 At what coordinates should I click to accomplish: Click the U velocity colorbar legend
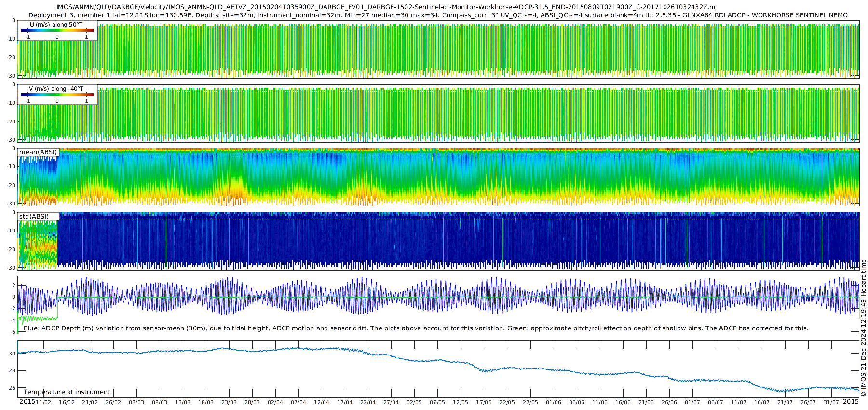point(57,31)
